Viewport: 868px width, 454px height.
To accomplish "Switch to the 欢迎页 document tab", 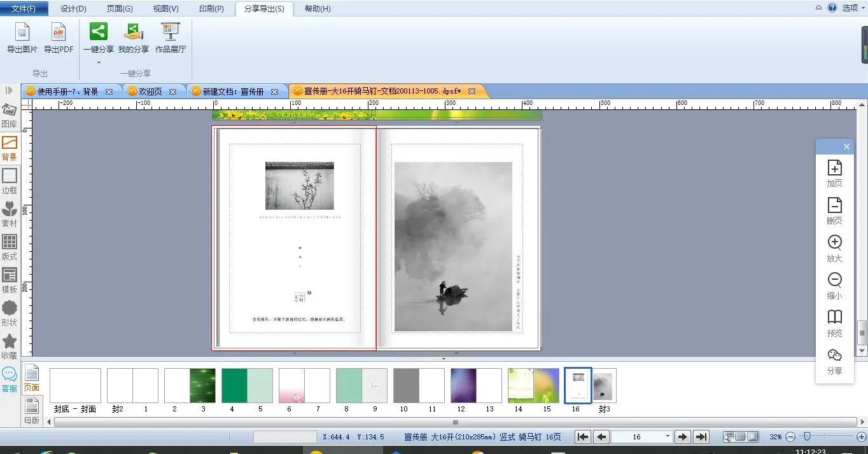I will click(x=150, y=92).
